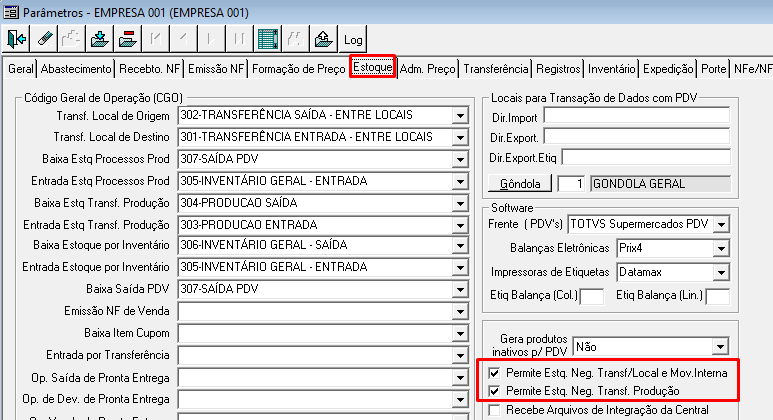
Task: Open the Impressoras de Etiquetas dropdown
Action: pos(721,272)
